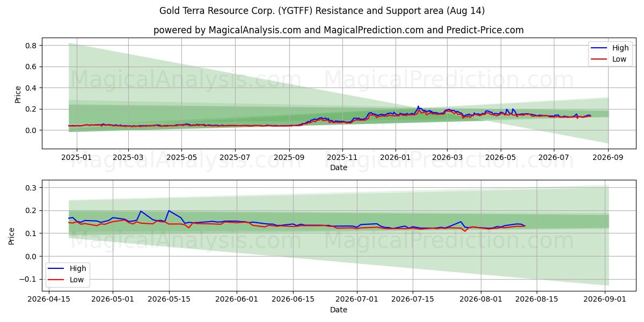644x322 pixels.
Task: Click the 2025-09 tick label
Action: 289,157
